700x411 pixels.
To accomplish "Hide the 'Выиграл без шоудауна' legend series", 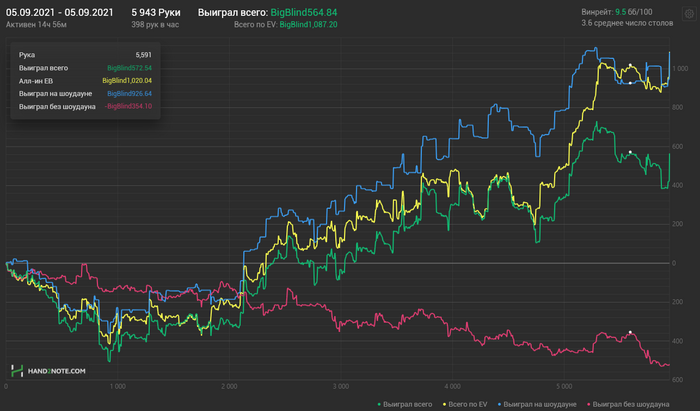I will 630,403.
